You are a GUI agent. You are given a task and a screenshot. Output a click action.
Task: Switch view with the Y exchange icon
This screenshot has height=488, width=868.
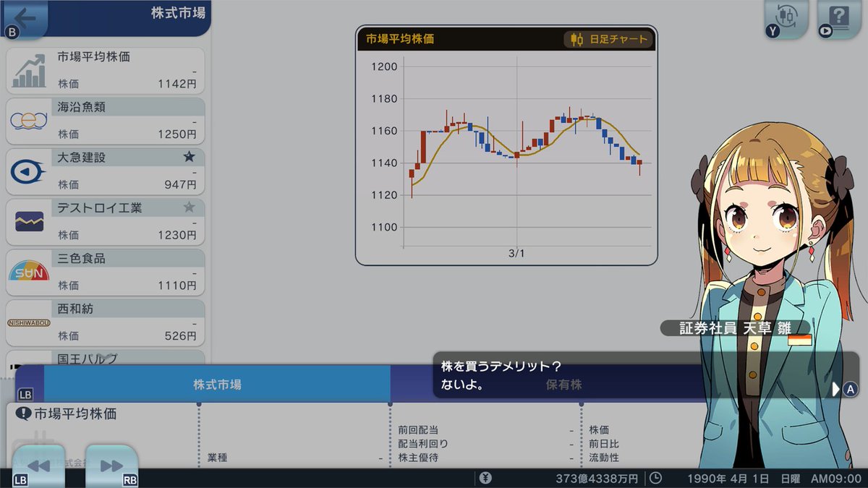[x=786, y=18]
